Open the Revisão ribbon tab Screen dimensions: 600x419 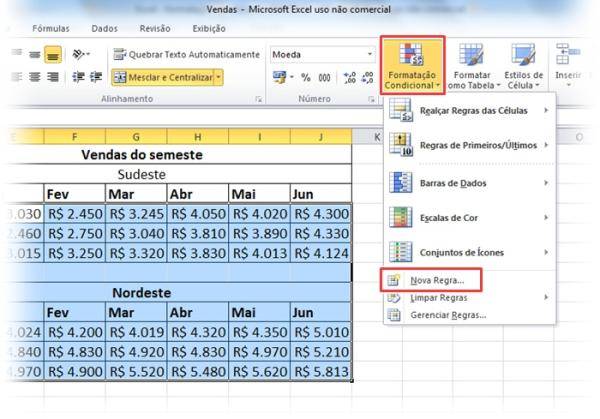click(x=155, y=29)
